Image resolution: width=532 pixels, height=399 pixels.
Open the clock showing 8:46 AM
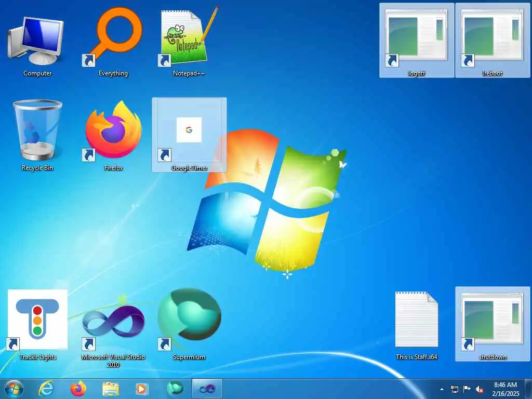coord(505,389)
